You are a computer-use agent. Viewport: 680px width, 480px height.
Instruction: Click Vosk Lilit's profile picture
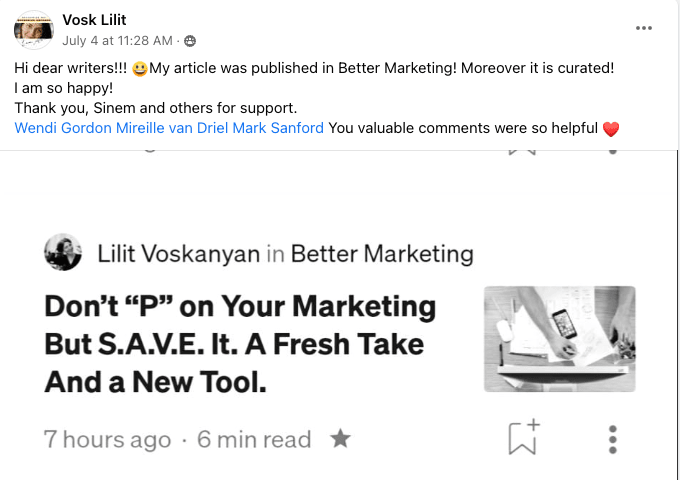[34, 31]
